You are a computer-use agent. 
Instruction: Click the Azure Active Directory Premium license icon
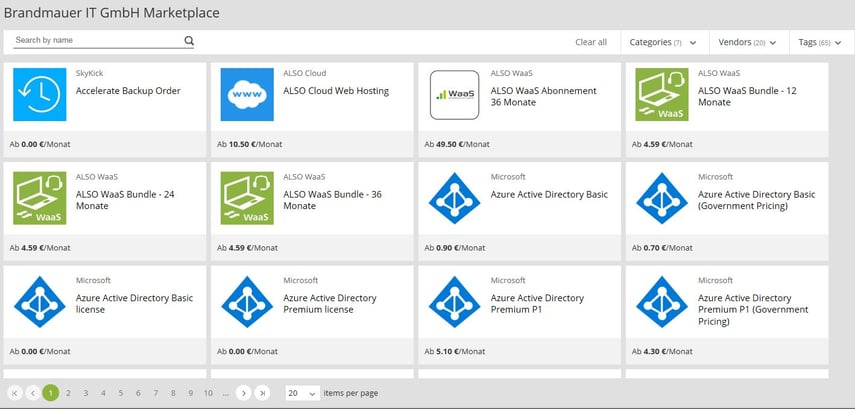point(247,302)
